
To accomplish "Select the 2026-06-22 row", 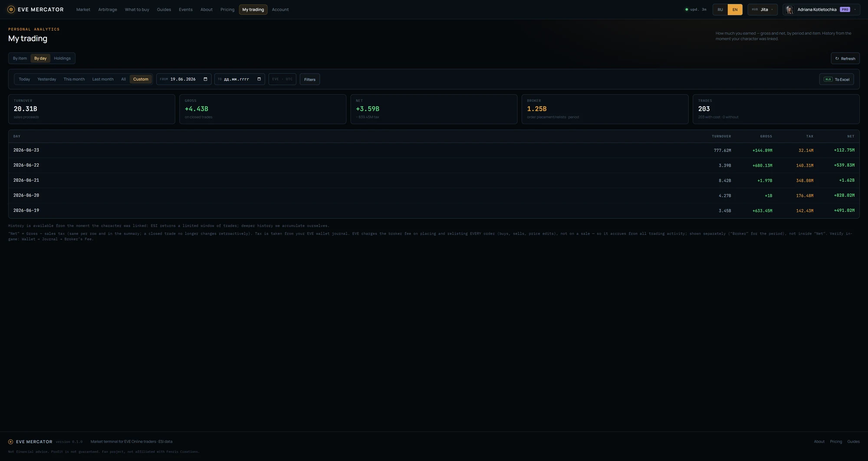I will (x=434, y=165).
